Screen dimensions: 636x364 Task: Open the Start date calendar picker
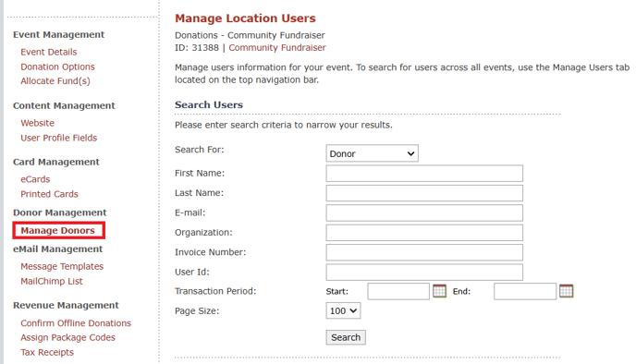point(439,291)
